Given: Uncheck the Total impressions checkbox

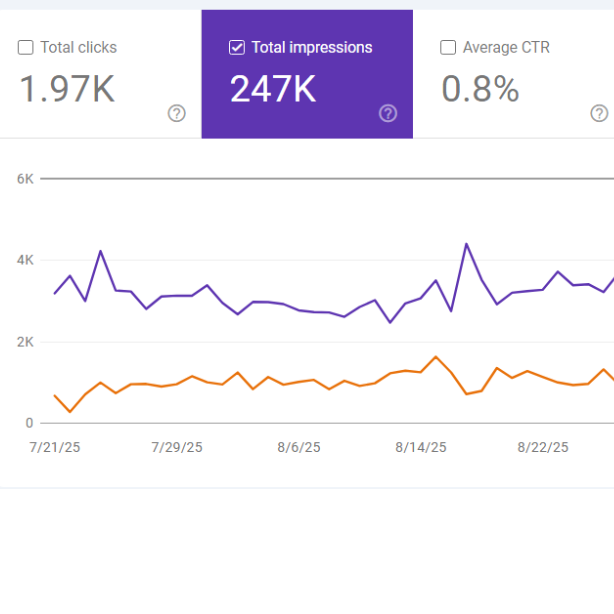Looking at the screenshot, I should click(237, 47).
